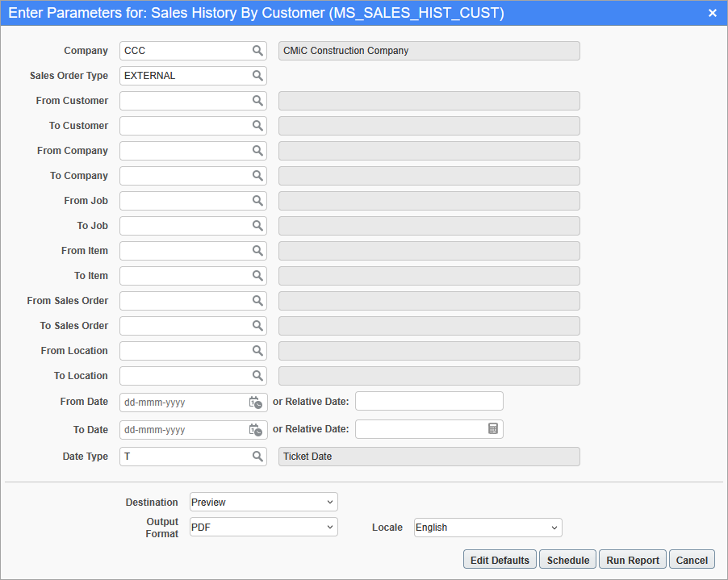Image resolution: width=728 pixels, height=580 pixels.
Task: Open the To Date calendar picker
Action: 255,430
